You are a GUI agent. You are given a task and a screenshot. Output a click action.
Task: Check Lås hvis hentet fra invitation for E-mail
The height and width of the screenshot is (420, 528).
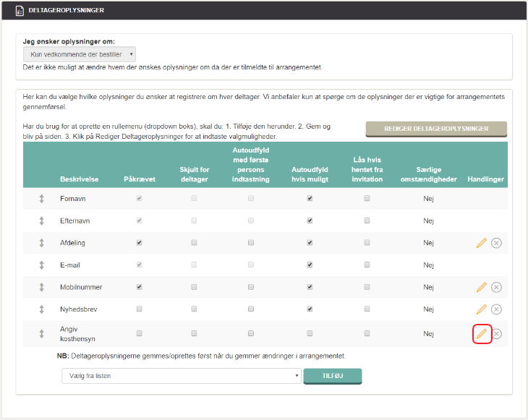click(367, 265)
